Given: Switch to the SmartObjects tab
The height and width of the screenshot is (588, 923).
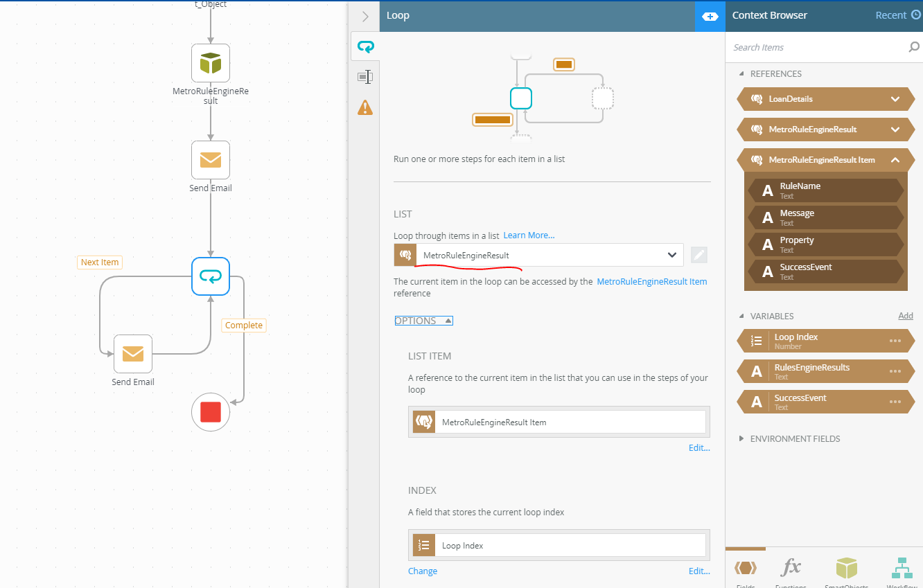Looking at the screenshot, I should [x=846, y=569].
